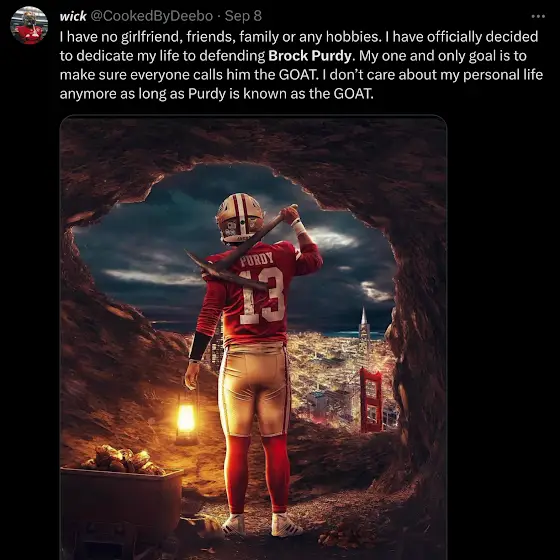Click the "PURDY" jersey nameplate in the image
Image resolution: width=560 pixels, height=560 pixels.
(x=256, y=259)
